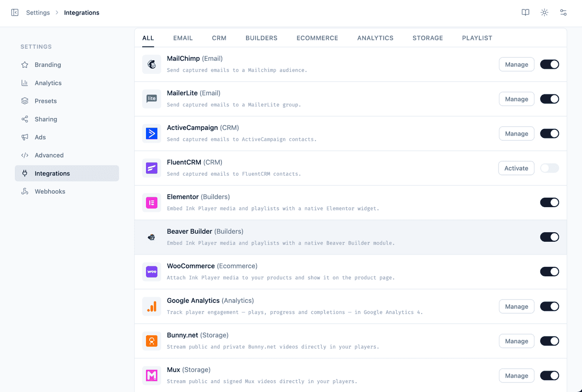This screenshot has height=392, width=582.
Task: Click the WooCommerce (Ecommerce) title
Action: coord(212,266)
